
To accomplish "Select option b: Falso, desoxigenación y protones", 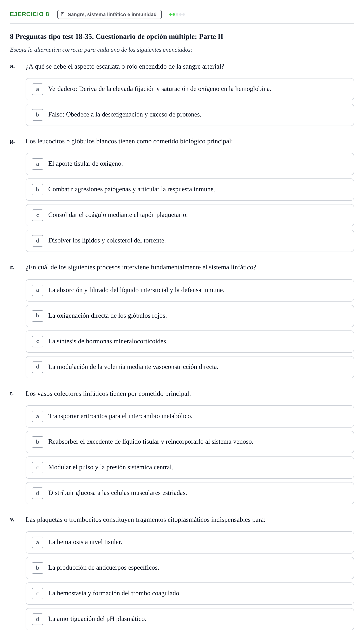I will tap(190, 115).
